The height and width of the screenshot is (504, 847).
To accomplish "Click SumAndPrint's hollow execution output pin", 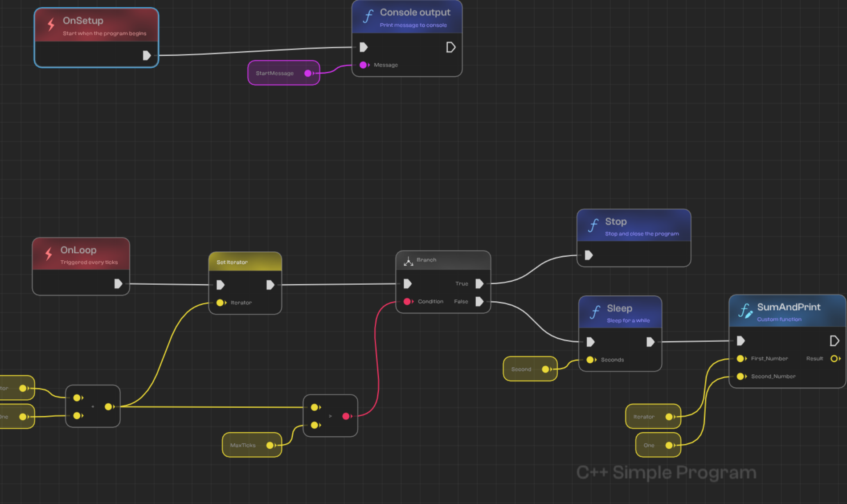I will [x=835, y=341].
